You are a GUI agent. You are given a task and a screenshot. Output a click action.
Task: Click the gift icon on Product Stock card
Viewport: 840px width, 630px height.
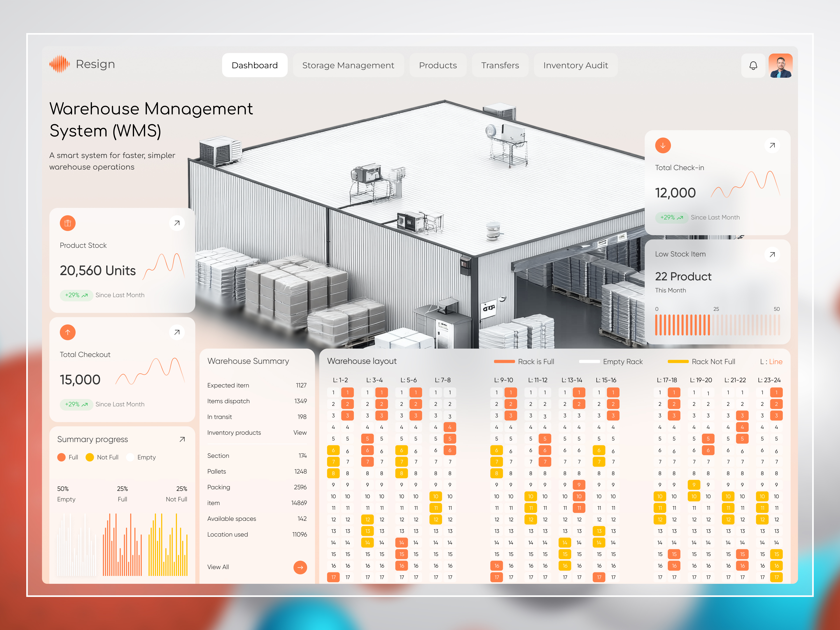(x=67, y=223)
